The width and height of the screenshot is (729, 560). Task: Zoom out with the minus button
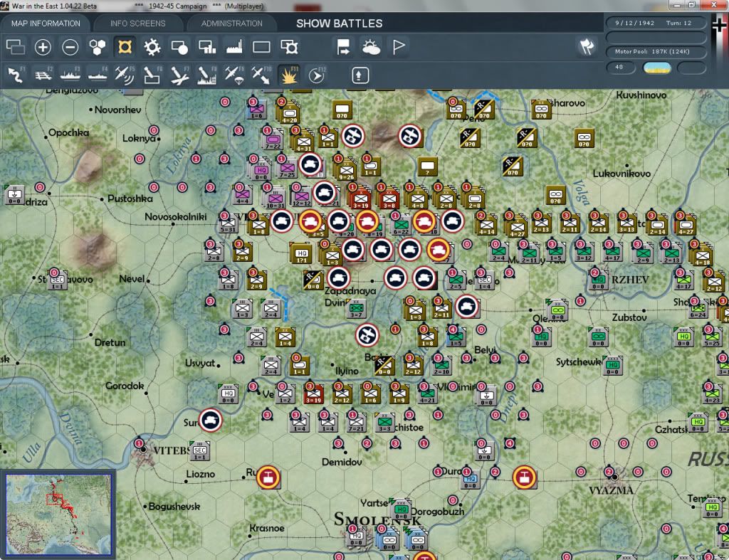click(x=70, y=47)
